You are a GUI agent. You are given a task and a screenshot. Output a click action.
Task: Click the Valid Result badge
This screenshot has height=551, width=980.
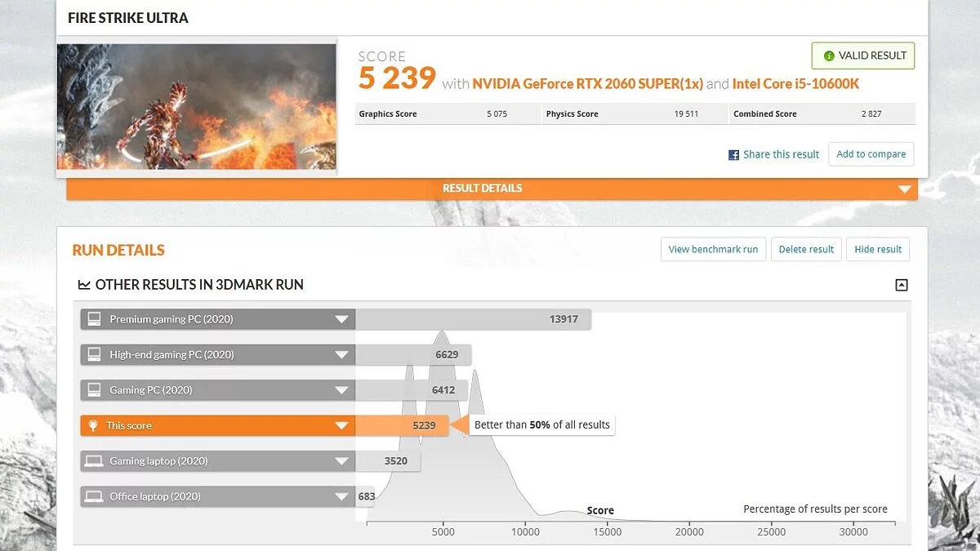coord(863,56)
